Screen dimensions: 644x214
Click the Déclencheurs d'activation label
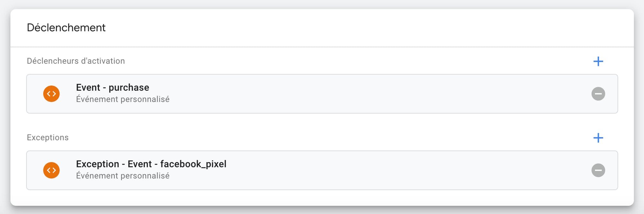click(x=76, y=61)
